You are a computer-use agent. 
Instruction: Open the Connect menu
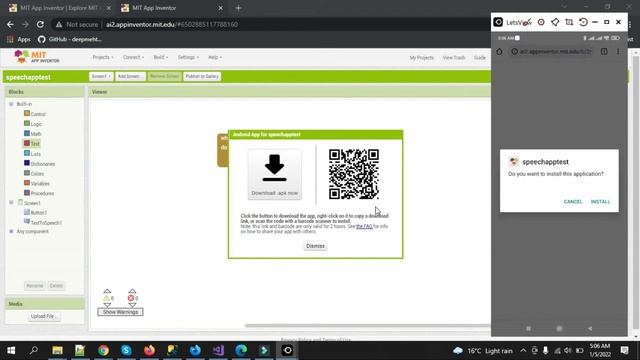click(133, 58)
